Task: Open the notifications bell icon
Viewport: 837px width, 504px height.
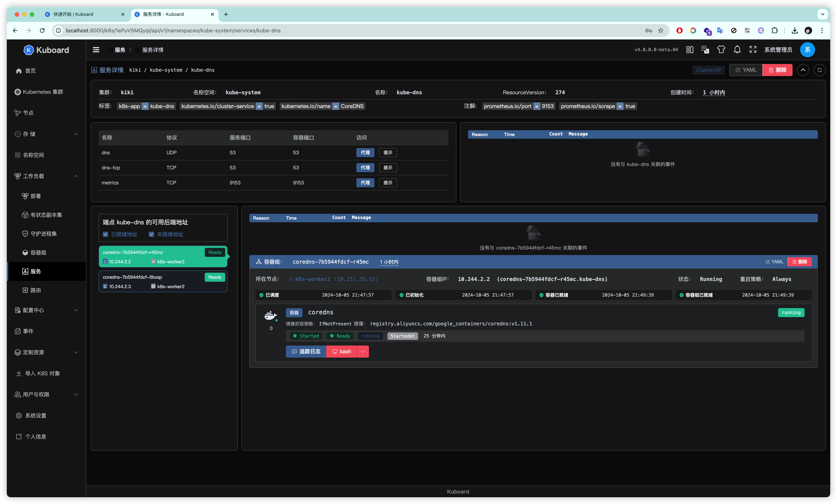Action: tap(737, 49)
